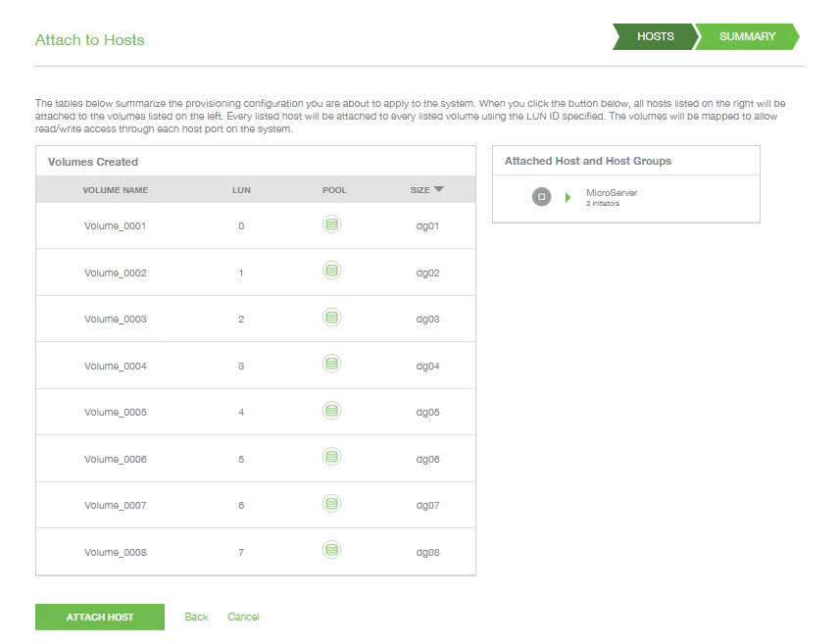
Task: Go to the HOSTS step
Action: (655, 36)
